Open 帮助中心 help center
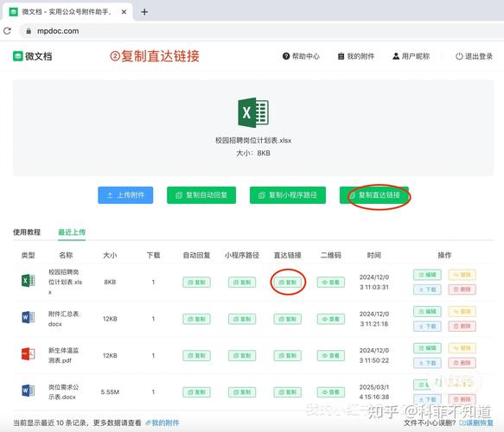504x432 pixels. tap(301, 56)
